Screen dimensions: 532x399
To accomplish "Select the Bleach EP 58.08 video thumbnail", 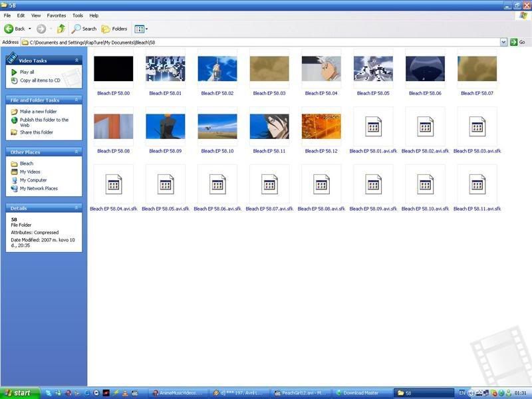I will (x=113, y=126).
